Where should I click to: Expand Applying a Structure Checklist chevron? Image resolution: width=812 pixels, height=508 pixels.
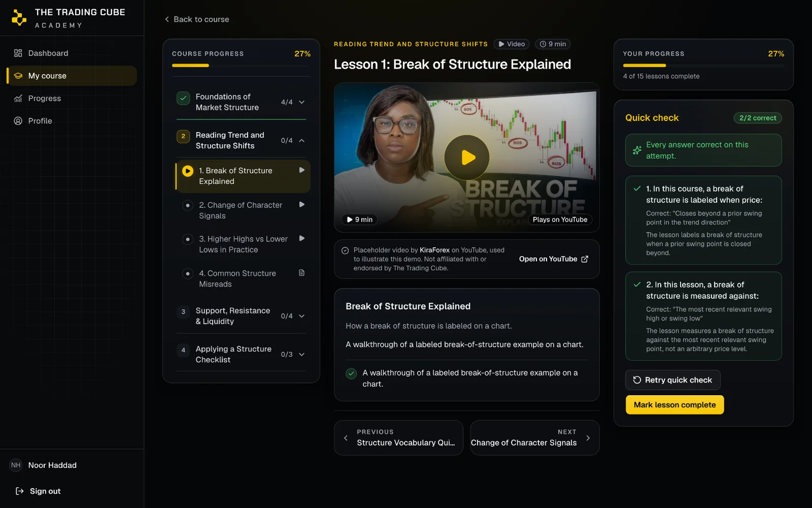[x=302, y=355]
